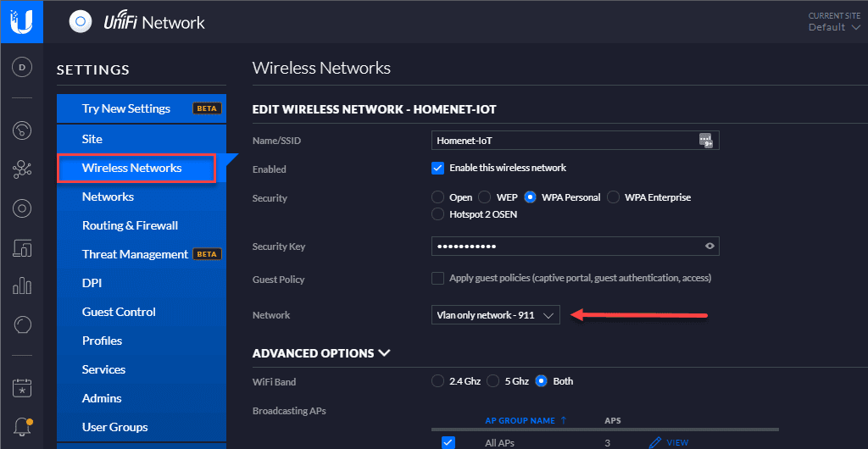Open the Clients icon in left rail
The height and width of the screenshot is (449, 868).
(x=22, y=247)
